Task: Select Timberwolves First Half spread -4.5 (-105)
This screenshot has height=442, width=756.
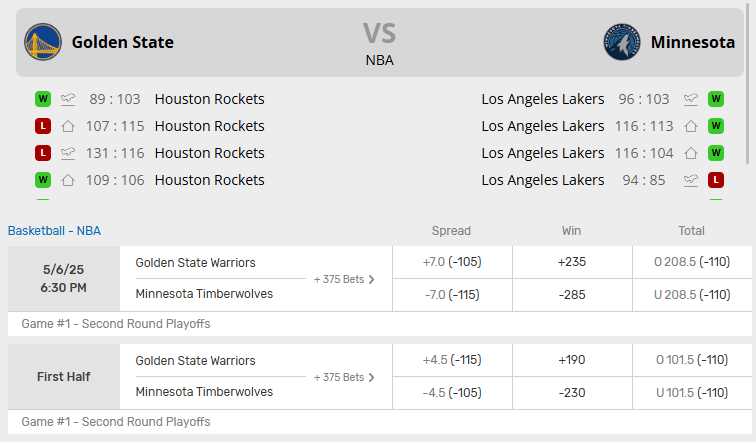Action: [452, 392]
